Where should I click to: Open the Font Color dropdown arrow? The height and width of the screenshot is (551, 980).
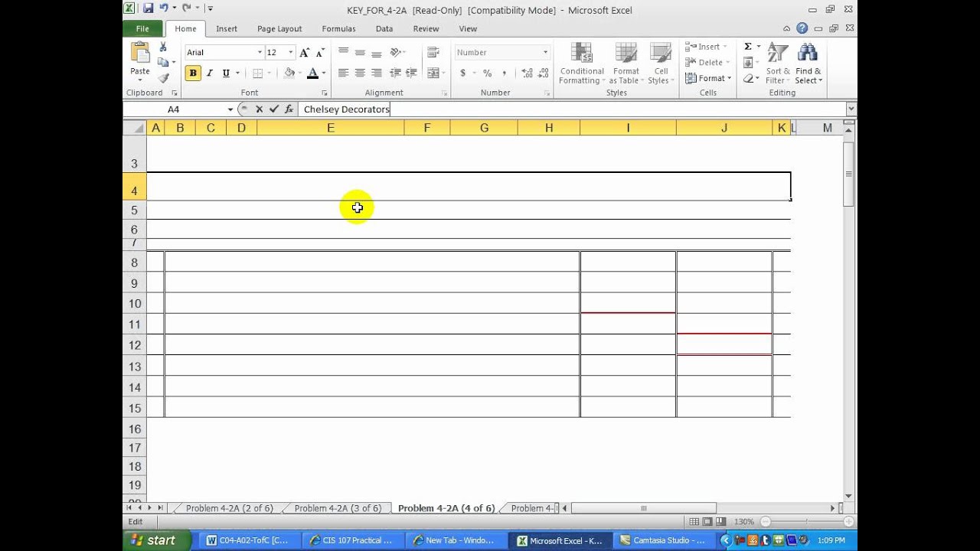pos(323,73)
